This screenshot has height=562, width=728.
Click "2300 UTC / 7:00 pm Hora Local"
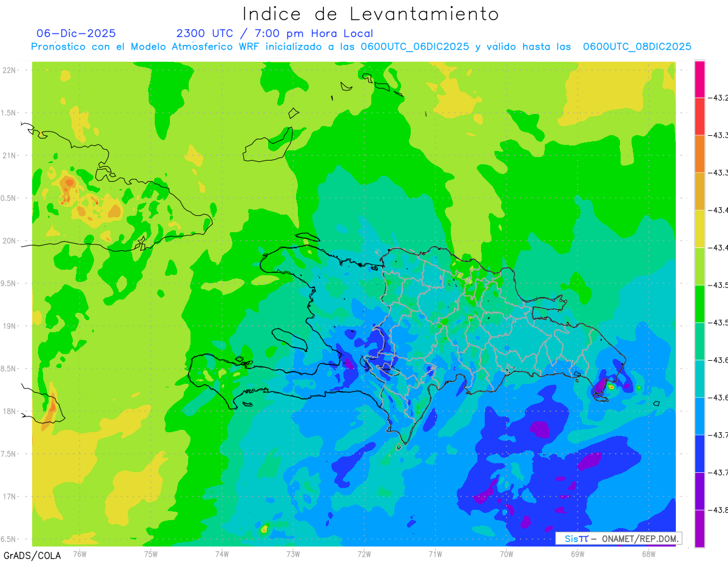pyautogui.click(x=275, y=33)
